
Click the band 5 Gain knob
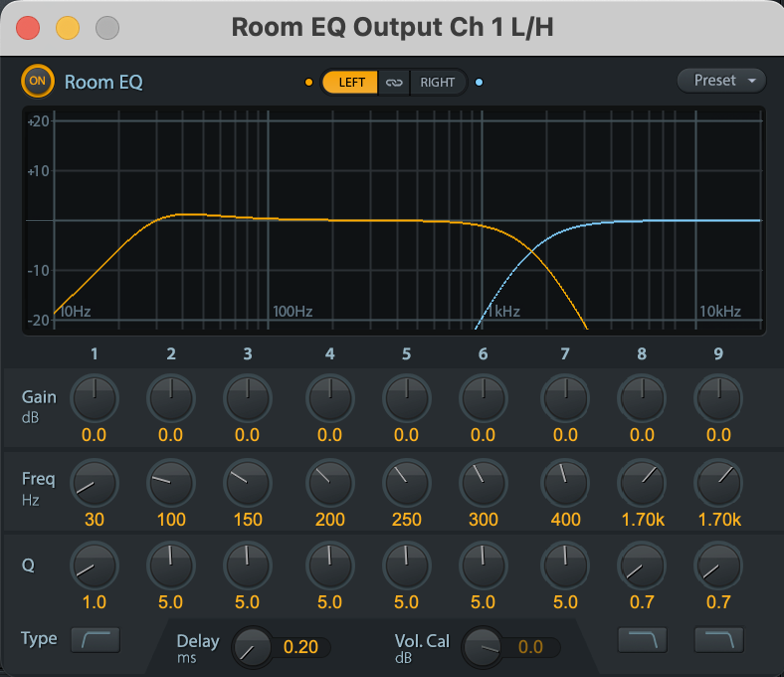click(406, 399)
